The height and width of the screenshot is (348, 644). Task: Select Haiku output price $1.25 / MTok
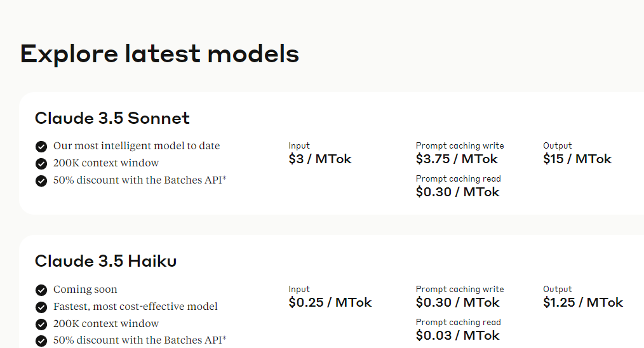point(583,302)
